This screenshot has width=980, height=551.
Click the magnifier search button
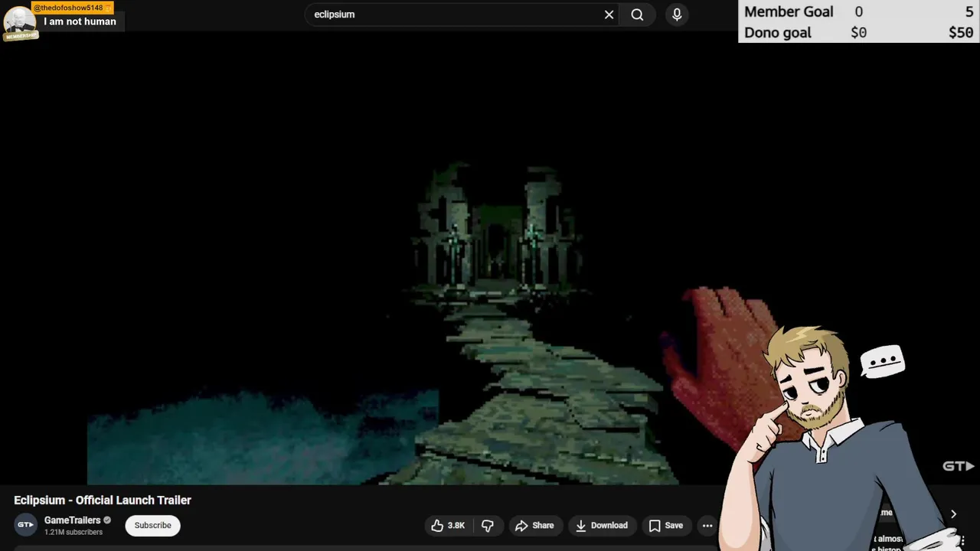[637, 15]
